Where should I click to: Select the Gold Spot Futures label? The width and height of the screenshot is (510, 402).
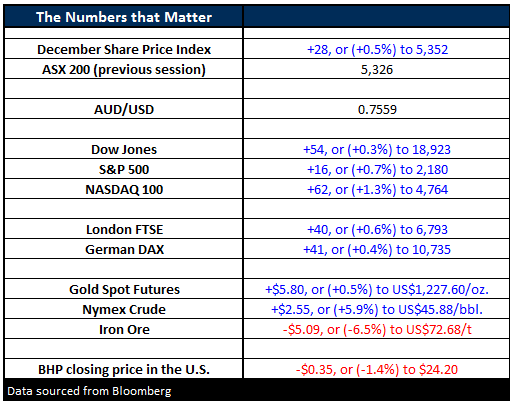(x=124, y=289)
